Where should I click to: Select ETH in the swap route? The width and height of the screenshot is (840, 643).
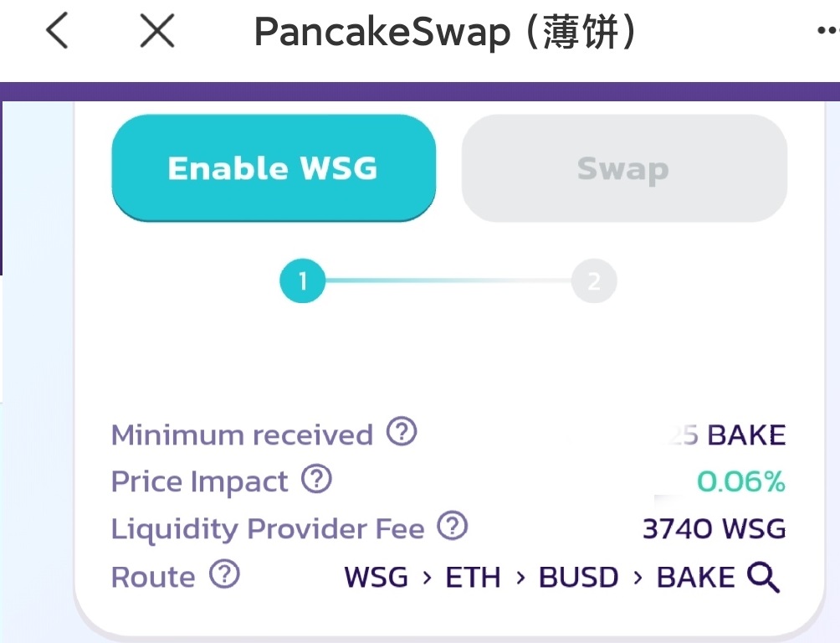click(x=473, y=577)
